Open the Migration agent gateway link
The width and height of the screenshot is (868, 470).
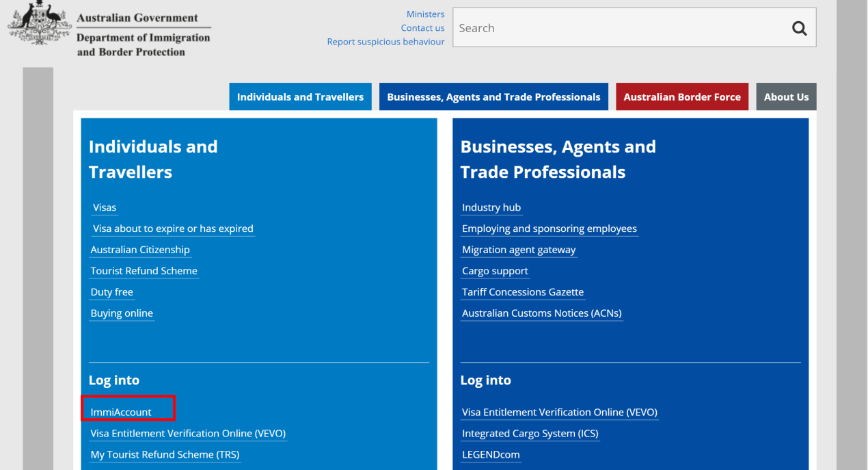[519, 250]
